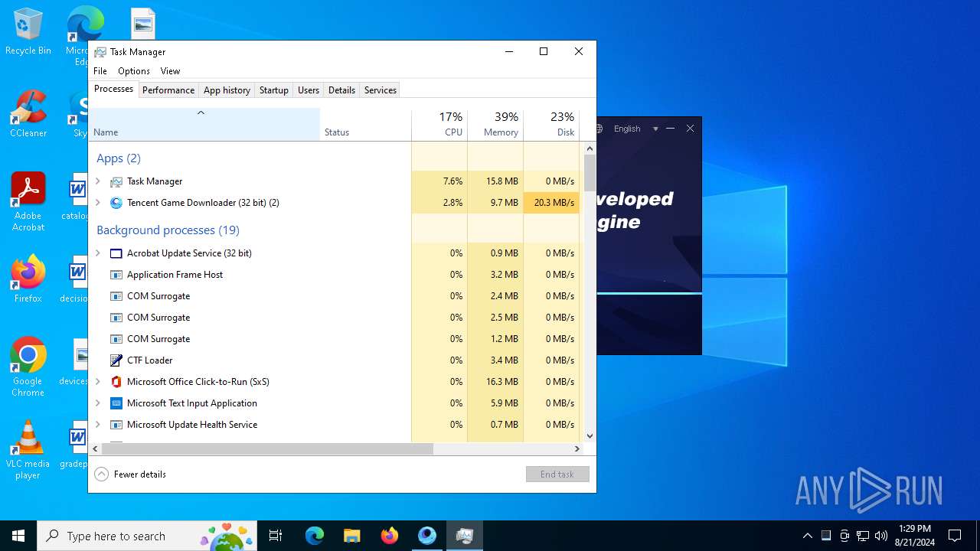Image resolution: width=980 pixels, height=551 pixels.
Task: Click horizontal scrollbar right arrow
Action: (577, 449)
